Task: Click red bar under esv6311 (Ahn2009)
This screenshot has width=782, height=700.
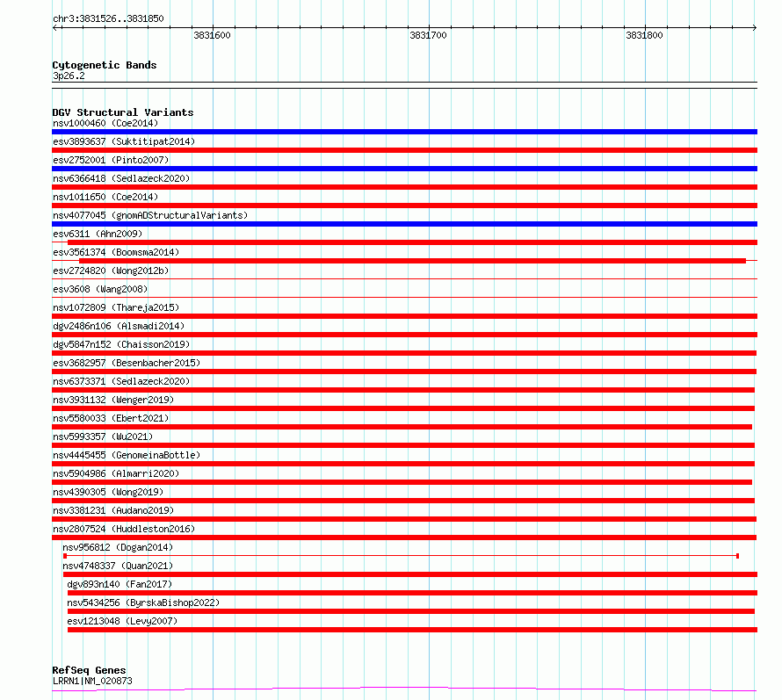Action: tap(412, 242)
